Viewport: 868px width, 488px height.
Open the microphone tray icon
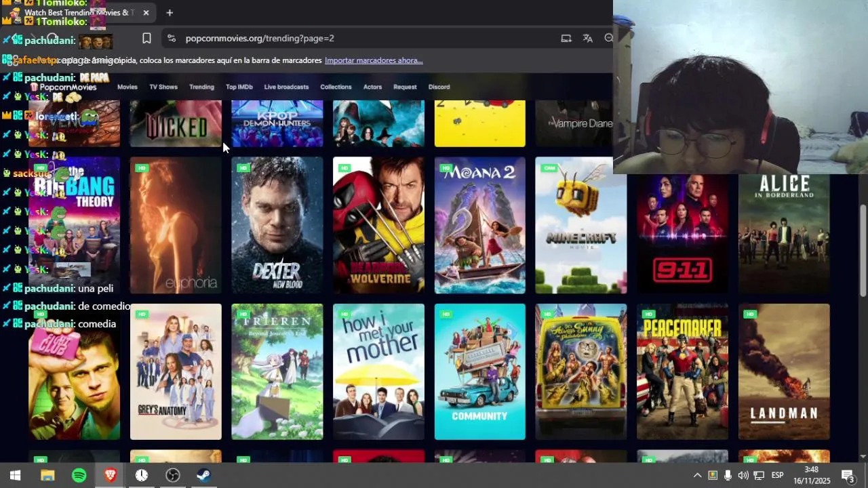[728, 475]
